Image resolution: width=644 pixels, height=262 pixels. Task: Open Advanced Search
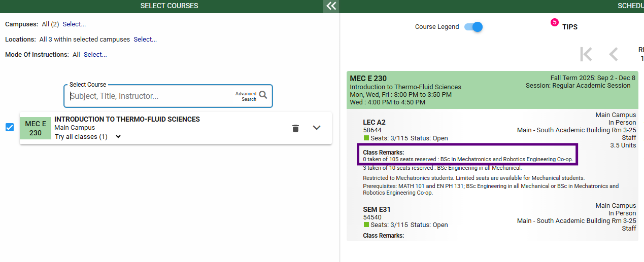(x=246, y=96)
